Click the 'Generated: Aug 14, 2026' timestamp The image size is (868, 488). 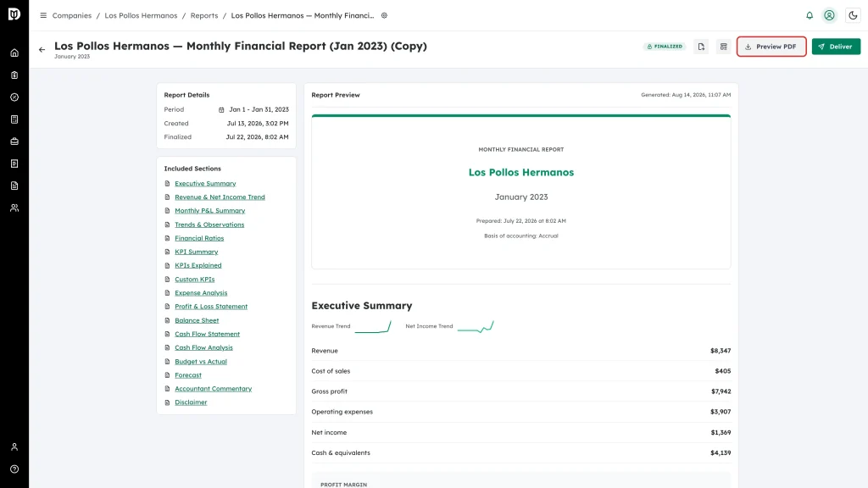pyautogui.click(x=686, y=95)
